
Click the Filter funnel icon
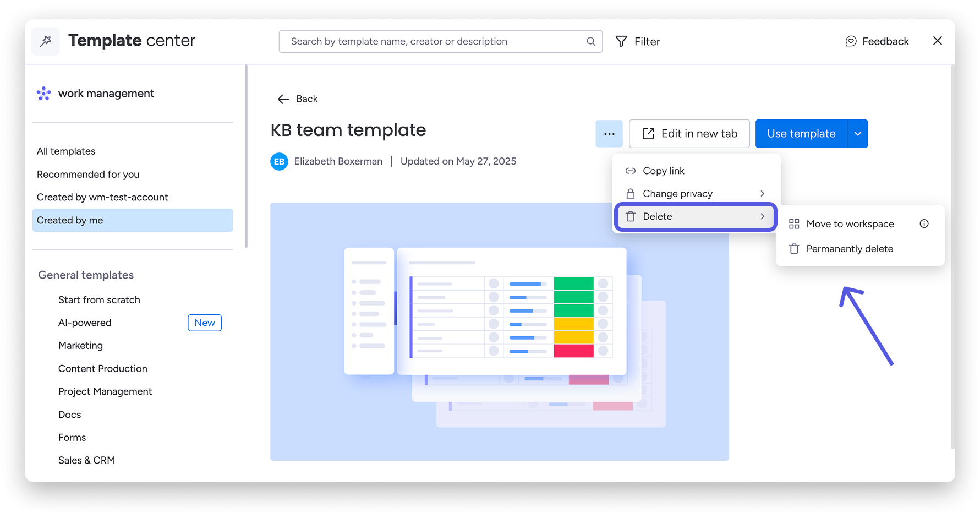[621, 41]
